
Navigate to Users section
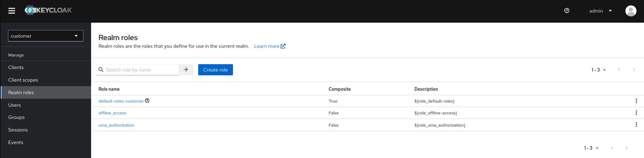15,105
